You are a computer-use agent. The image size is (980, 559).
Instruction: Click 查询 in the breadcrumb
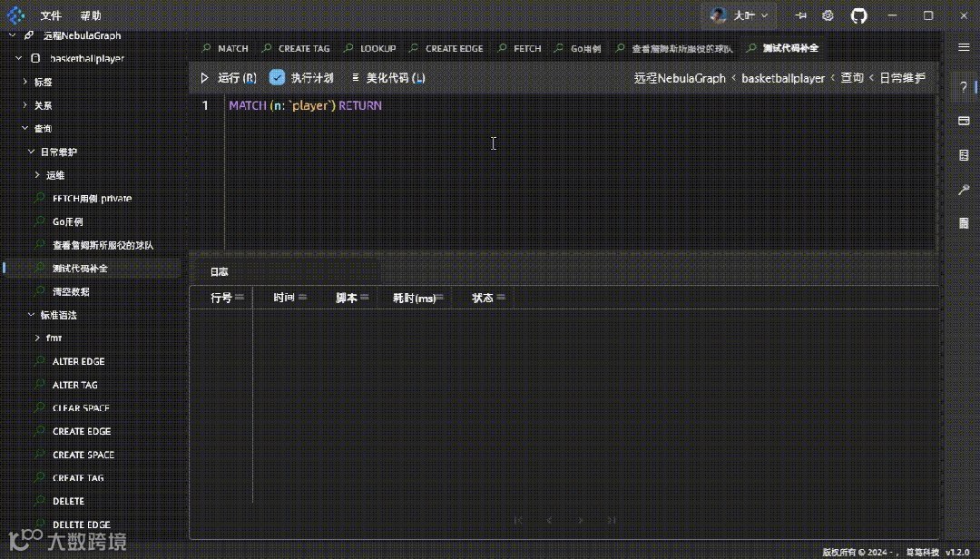(x=851, y=78)
